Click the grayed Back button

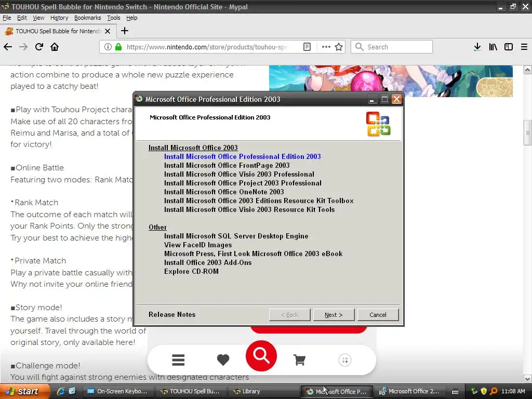point(290,315)
